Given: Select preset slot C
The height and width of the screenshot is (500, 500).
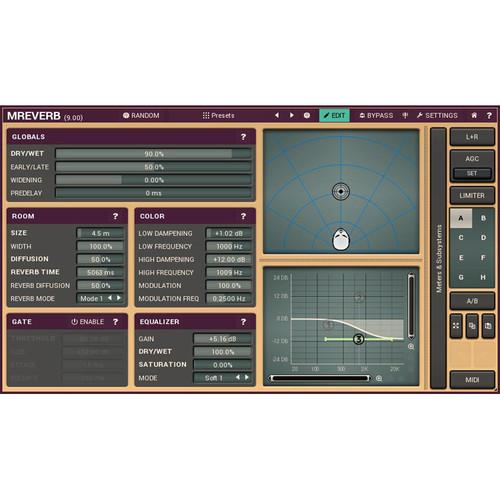Looking at the screenshot, I should point(461,238).
